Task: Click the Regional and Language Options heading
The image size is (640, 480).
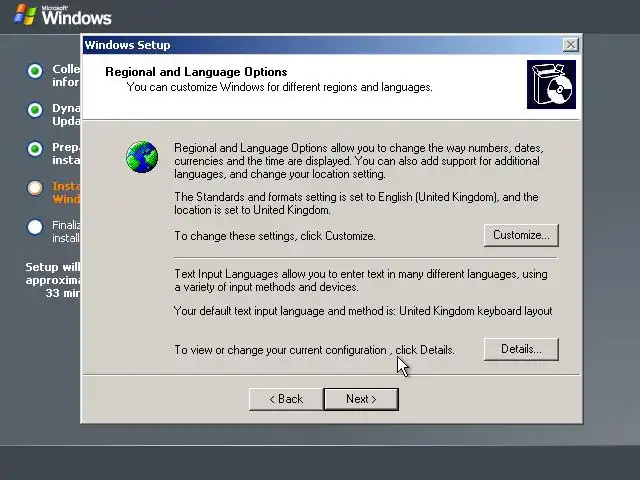Action: click(196, 72)
